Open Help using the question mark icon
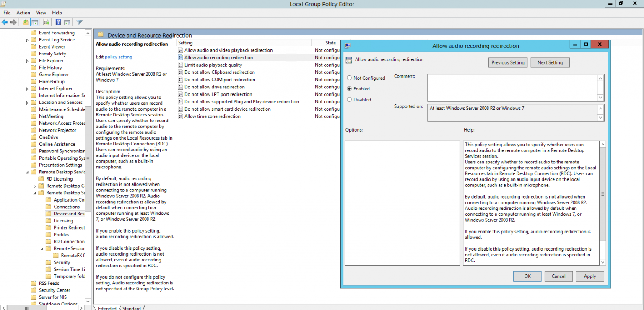 [58, 22]
